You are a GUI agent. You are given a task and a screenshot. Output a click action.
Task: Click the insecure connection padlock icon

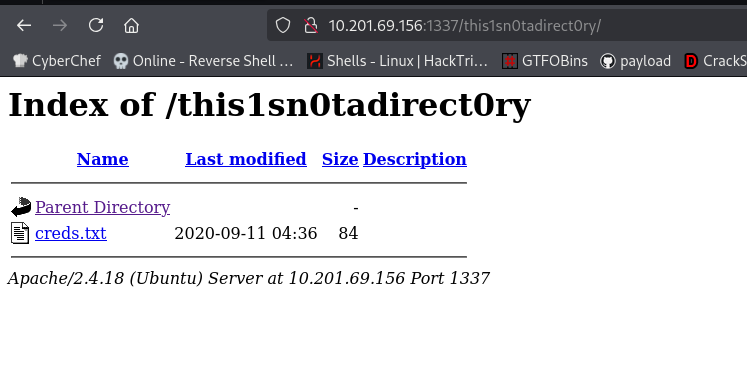coord(311,25)
